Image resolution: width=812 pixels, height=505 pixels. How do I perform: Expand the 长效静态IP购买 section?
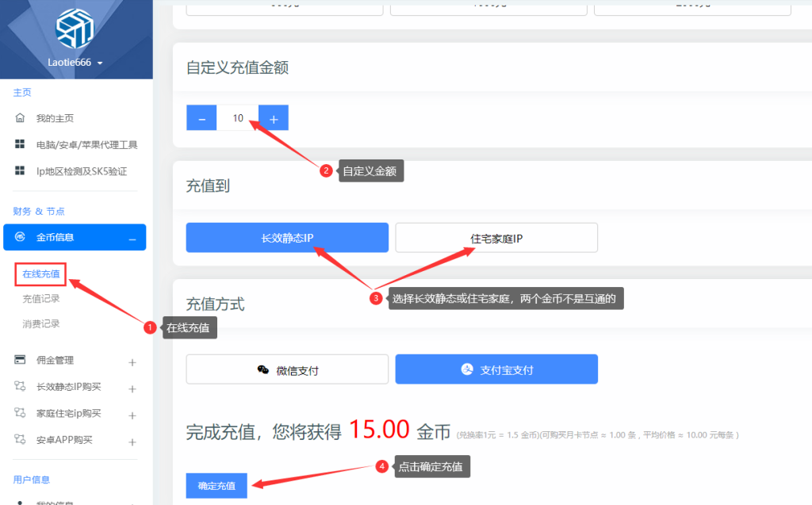(132, 389)
